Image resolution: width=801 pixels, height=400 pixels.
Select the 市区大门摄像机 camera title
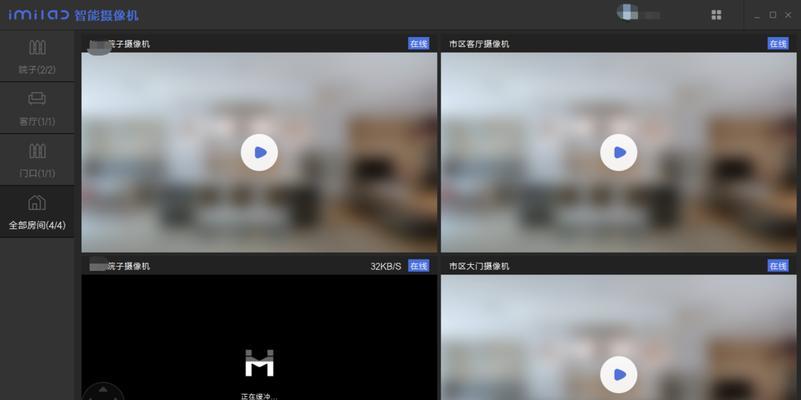point(479,267)
